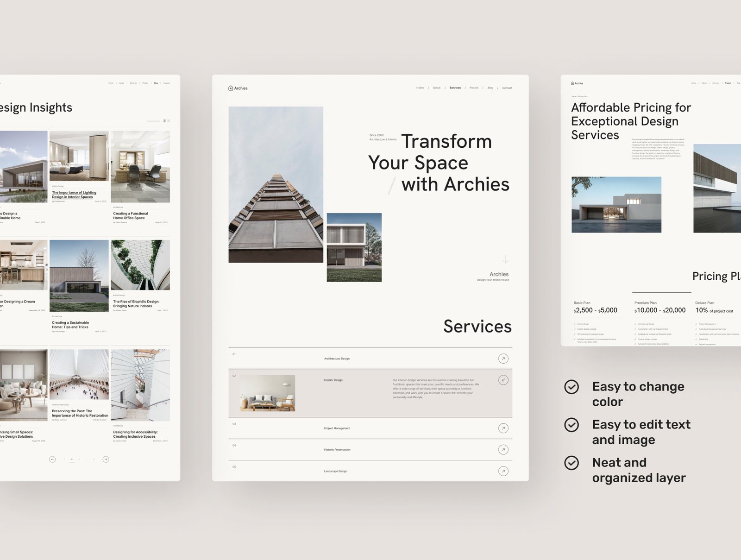
Task: Go to the next blog page arrow
Action: coord(106,459)
